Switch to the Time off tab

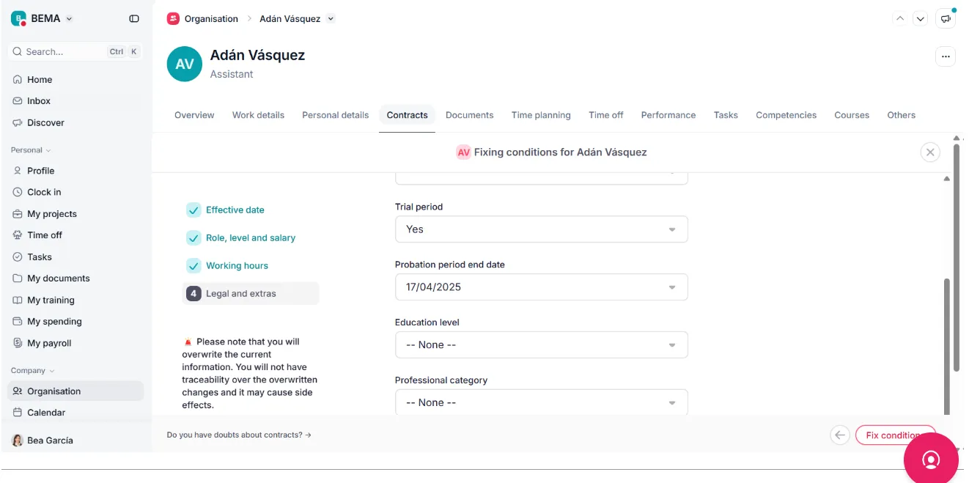(605, 115)
